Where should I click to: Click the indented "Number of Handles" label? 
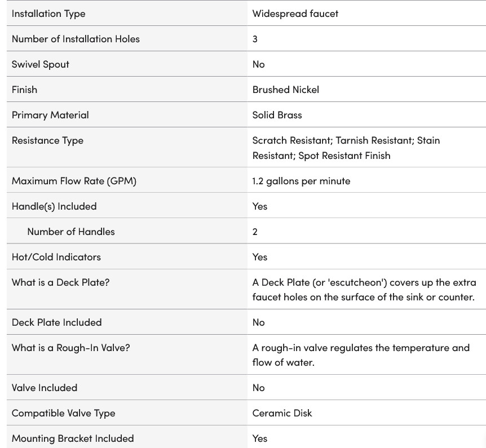[70, 232]
